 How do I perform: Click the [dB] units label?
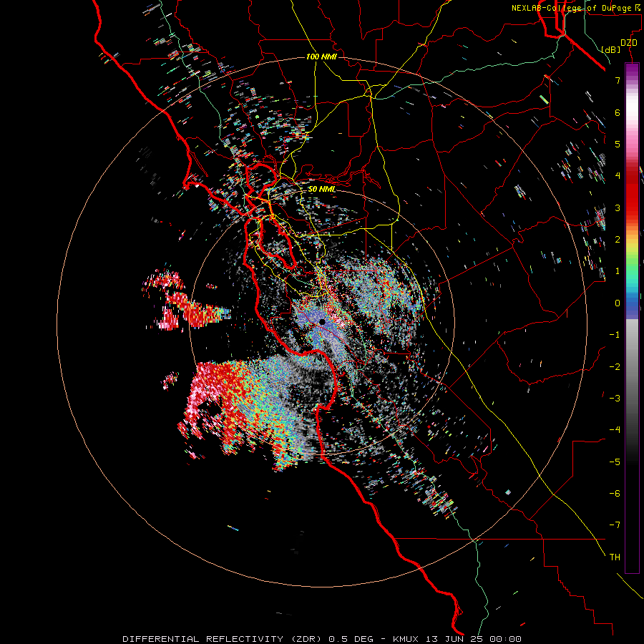point(610,49)
